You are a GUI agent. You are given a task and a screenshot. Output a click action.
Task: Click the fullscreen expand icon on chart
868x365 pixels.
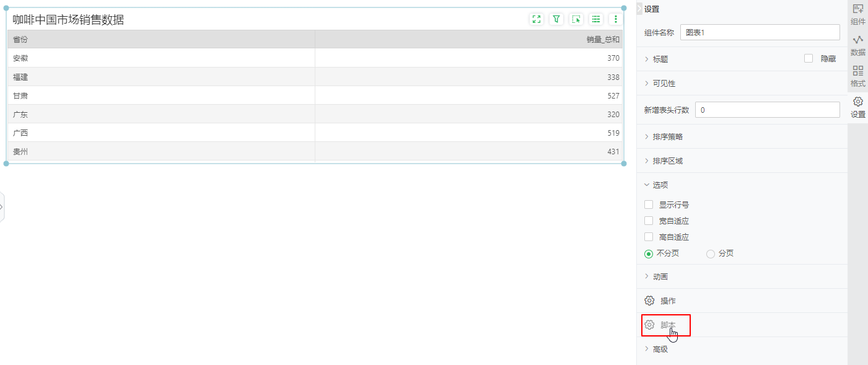537,19
